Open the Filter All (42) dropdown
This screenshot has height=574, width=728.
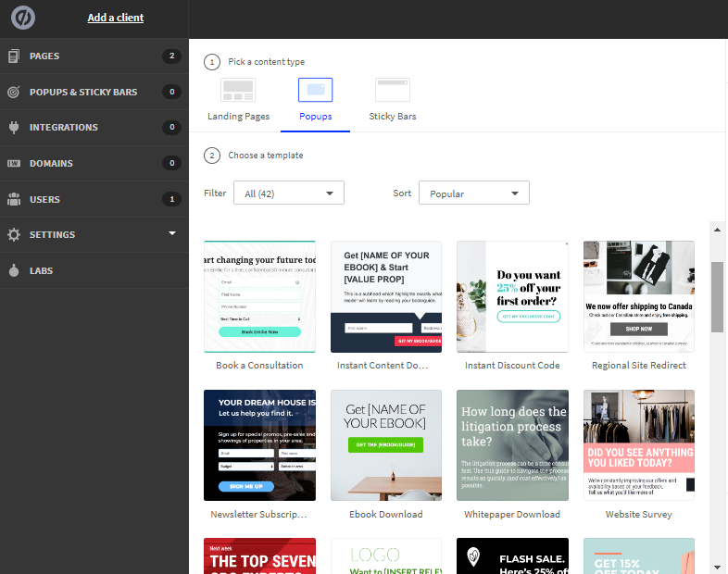289,193
